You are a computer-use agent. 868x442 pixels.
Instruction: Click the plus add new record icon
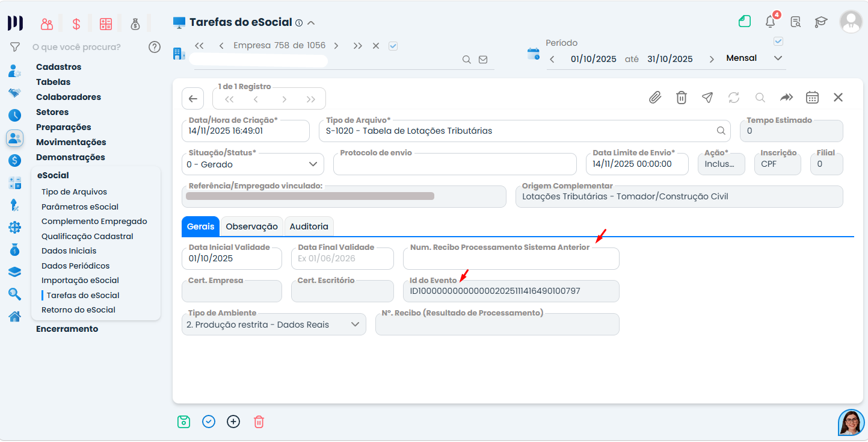(233, 422)
